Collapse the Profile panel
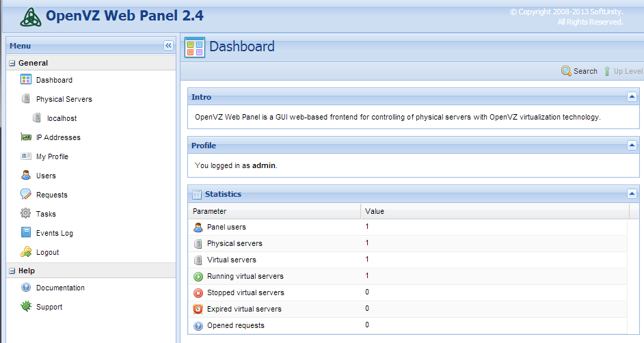The width and height of the screenshot is (644, 343). (x=632, y=146)
